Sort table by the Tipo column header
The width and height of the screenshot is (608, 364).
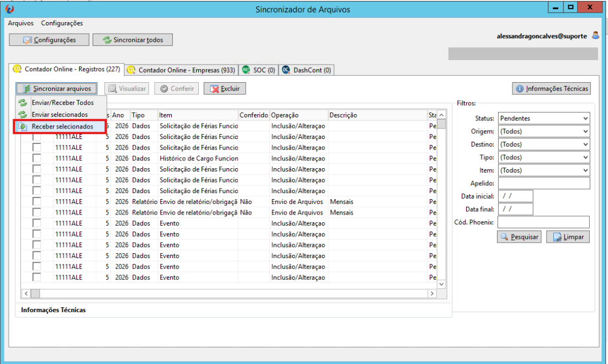tap(144, 115)
